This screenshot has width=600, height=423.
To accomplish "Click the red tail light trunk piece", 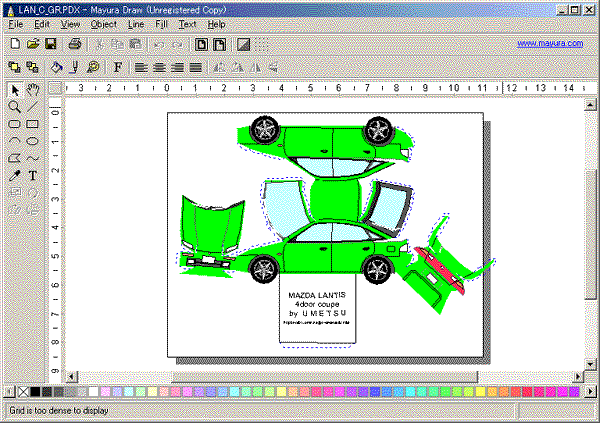I will point(440,270).
